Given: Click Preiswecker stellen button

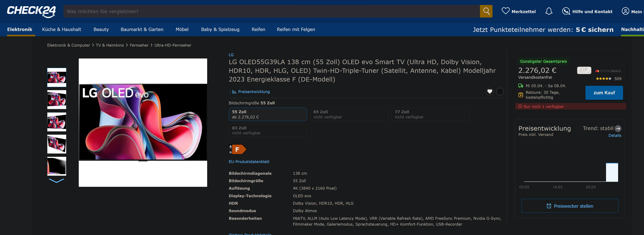Looking at the screenshot, I should (570, 206).
